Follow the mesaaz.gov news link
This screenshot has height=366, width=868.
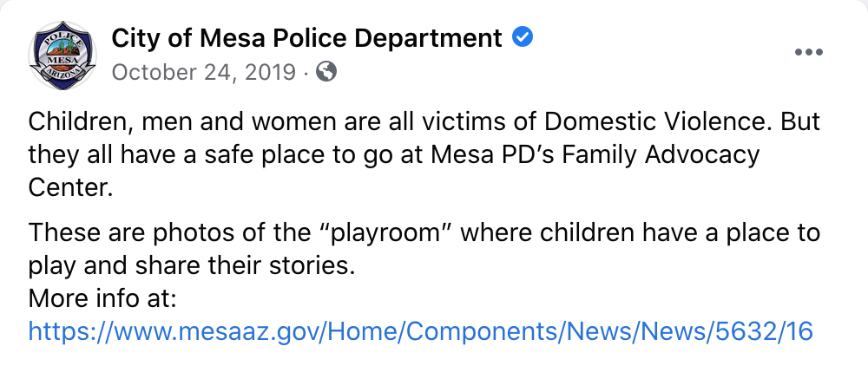pos(421,331)
